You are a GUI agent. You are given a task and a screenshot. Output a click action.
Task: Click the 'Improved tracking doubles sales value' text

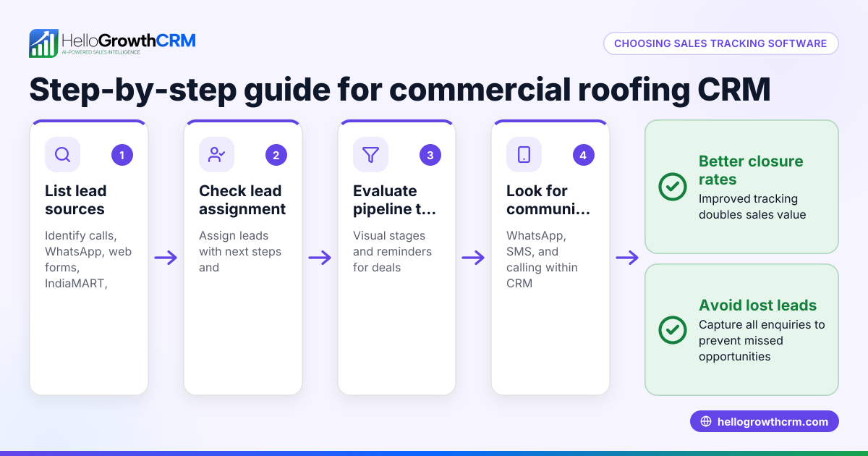point(752,206)
